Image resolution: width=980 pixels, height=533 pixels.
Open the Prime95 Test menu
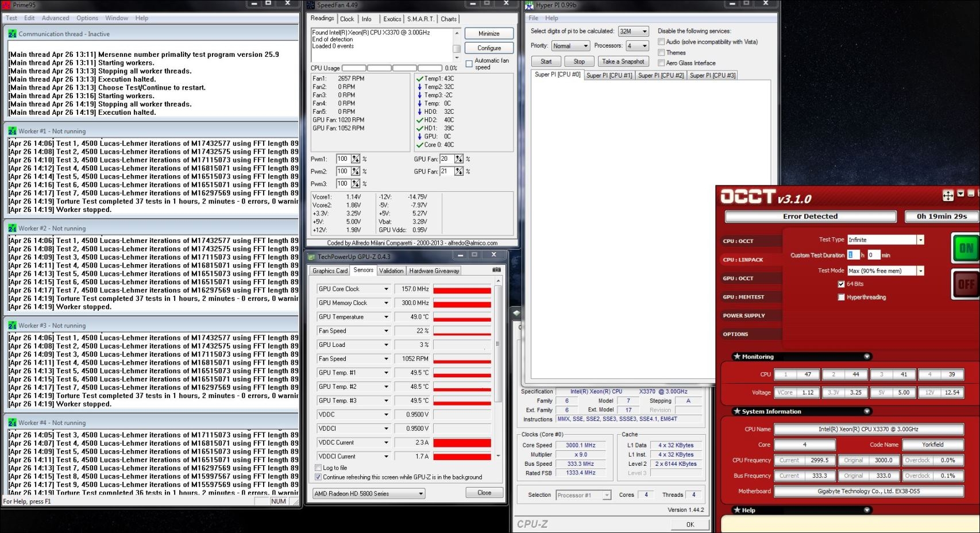point(11,18)
